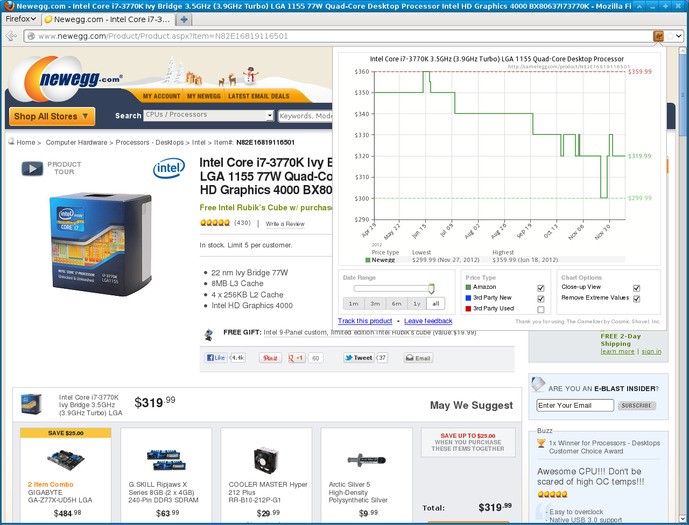The image size is (689, 525).
Task: Click the Facebook Like button
Action: (x=216, y=358)
